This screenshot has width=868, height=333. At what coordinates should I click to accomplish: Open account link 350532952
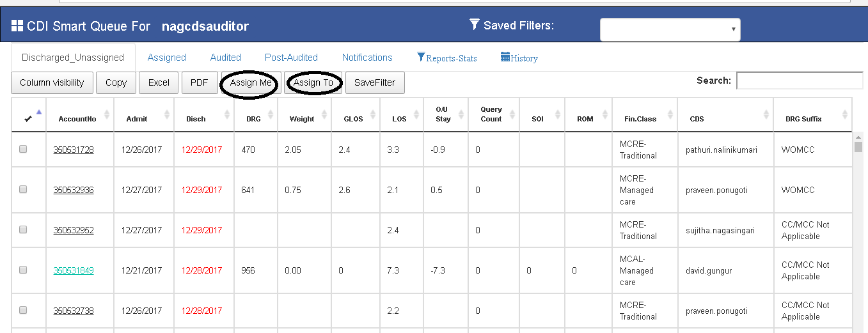(74, 230)
